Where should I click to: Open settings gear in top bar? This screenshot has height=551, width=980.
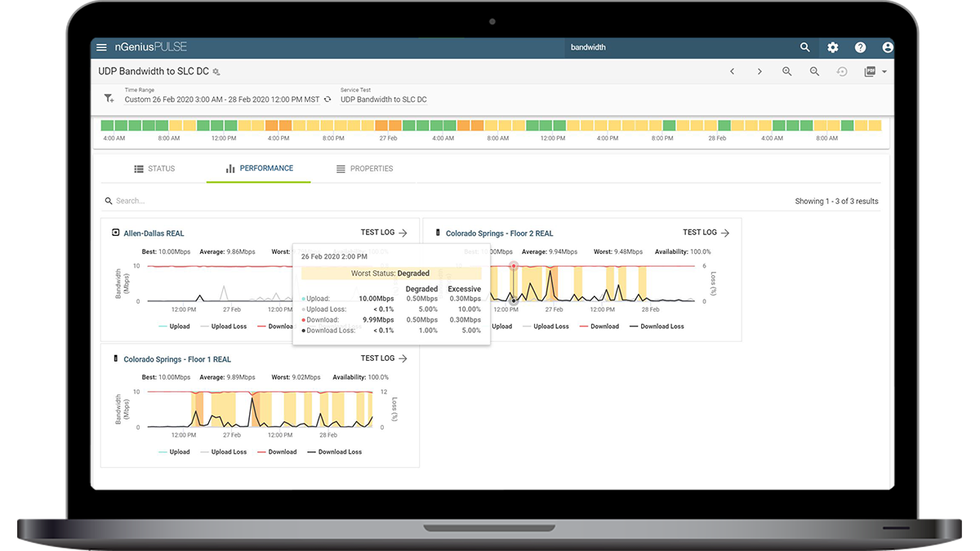pyautogui.click(x=833, y=47)
